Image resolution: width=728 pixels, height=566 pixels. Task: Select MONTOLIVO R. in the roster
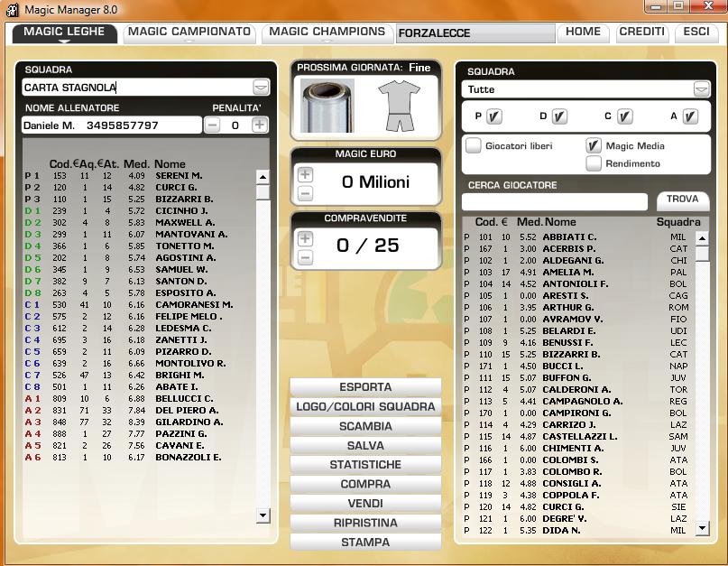point(137,364)
